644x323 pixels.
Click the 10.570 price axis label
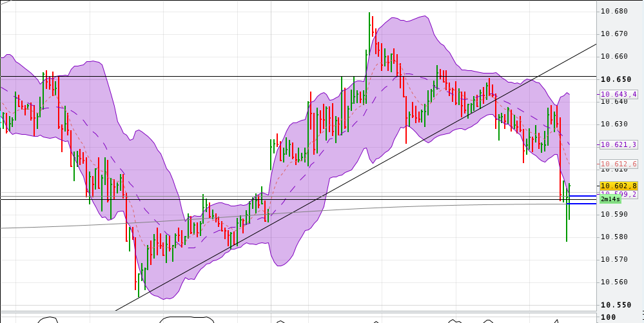614,260
